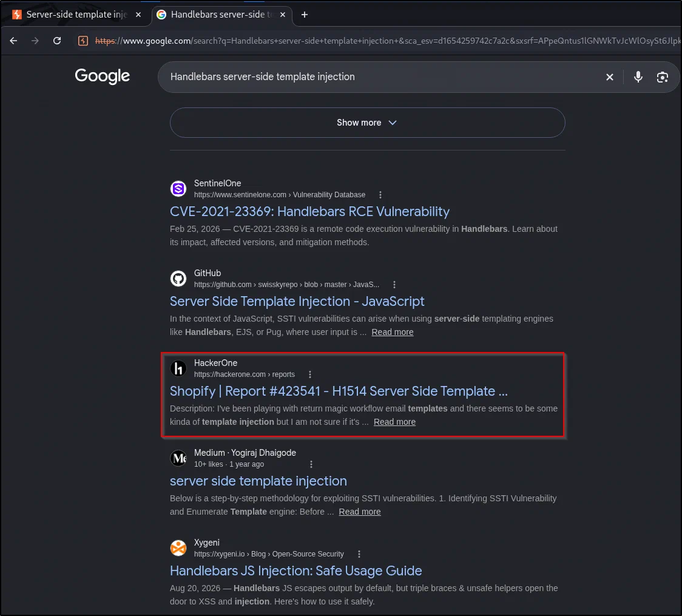The width and height of the screenshot is (682, 616).
Task: Open Shopify Report #423541 link
Action: point(339,391)
